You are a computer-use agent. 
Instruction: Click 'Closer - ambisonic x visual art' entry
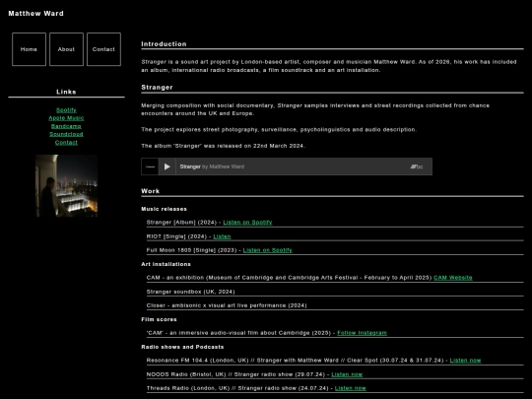coord(227,305)
